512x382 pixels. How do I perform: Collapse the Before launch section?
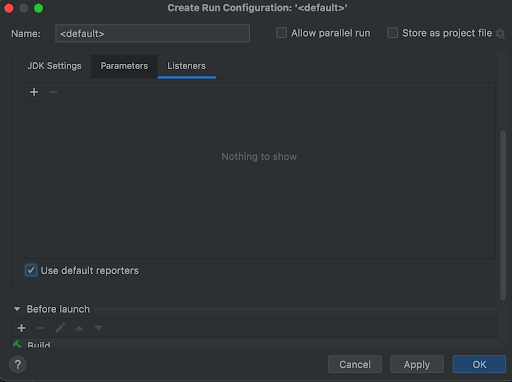[17, 309]
